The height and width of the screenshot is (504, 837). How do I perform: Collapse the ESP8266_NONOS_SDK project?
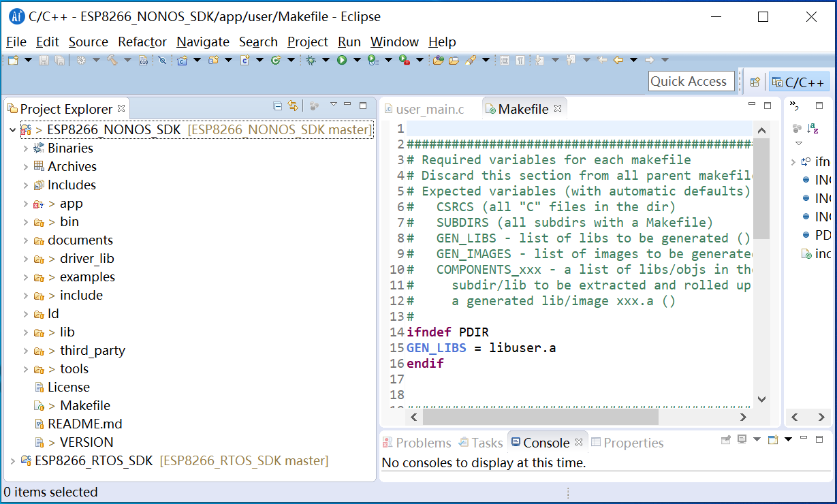(13, 129)
